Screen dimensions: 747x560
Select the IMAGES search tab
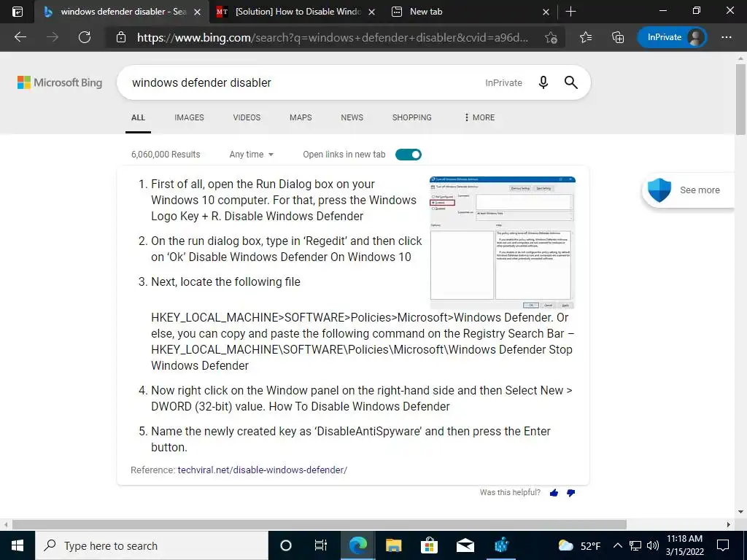tap(189, 117)
